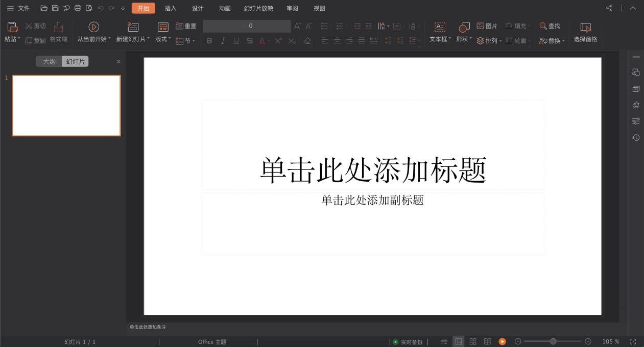Click the 新建幻灯片 (New Slide) icon
Screen dimensions: 644x347
click(x=132, y=26)
